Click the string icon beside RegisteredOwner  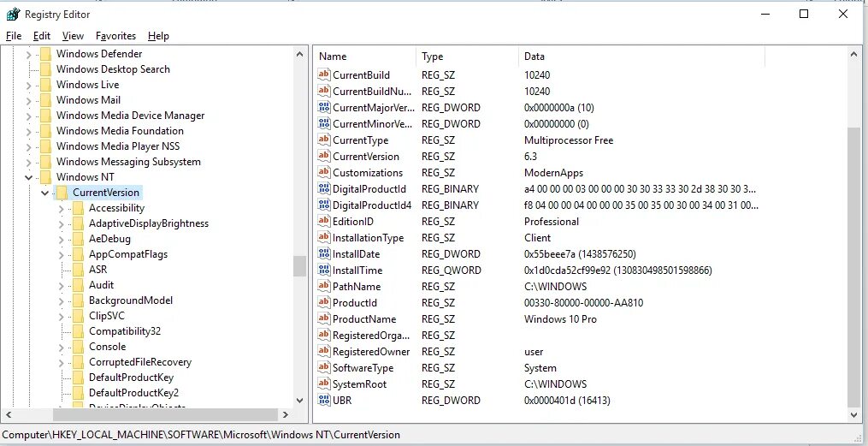[x=324, y=351]
